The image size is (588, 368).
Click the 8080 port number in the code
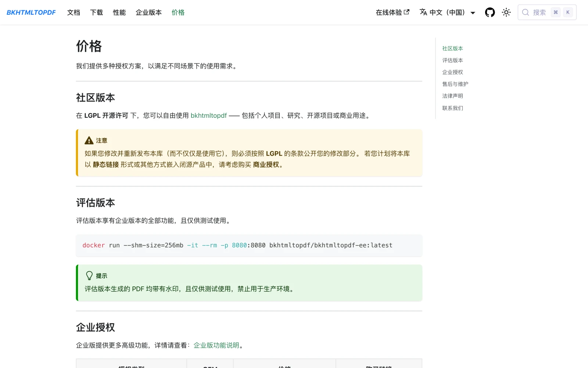point(239,245)
